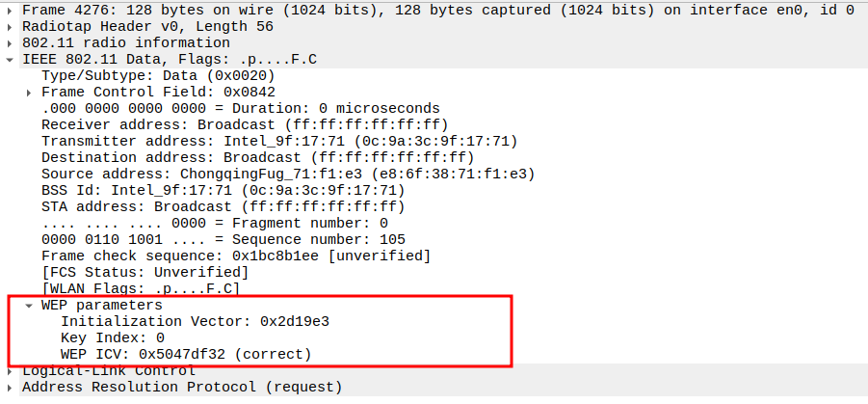Image resolution: width=868 pixels, height=404 pixels.
Task: Expand the Frame Control Field 0x0842 arrow
Action: point(29,92)
